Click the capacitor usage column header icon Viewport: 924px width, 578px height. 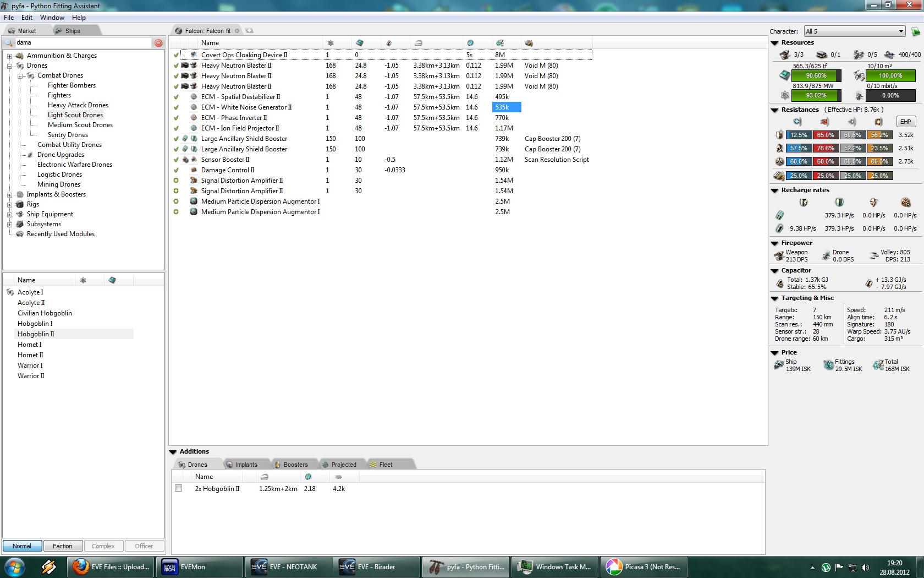[389, 43]
